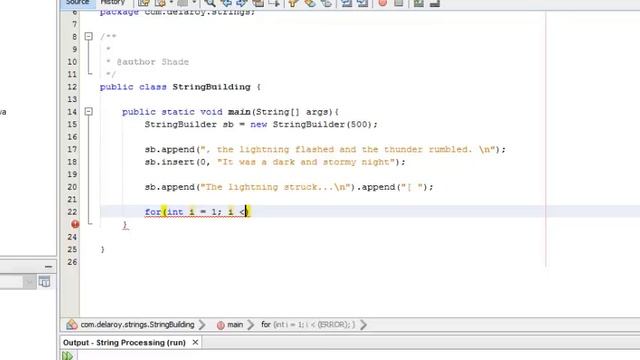Start macro recording with red circle icon
Screen dimensions: 640x360
click(x=383, y=3)
